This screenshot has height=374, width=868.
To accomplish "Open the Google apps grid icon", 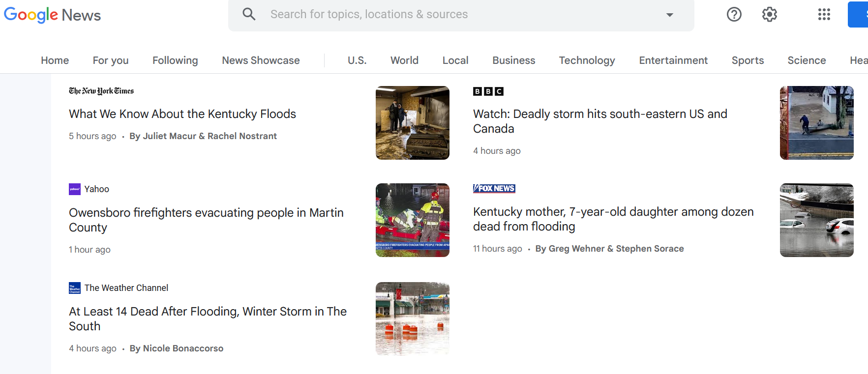I will click(x=824, y=14).
